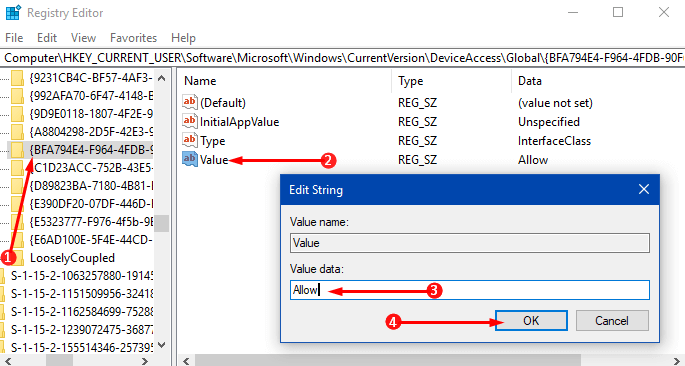Click folder icon of {D89823BA-7180-4B81 key

coord(17,186)
